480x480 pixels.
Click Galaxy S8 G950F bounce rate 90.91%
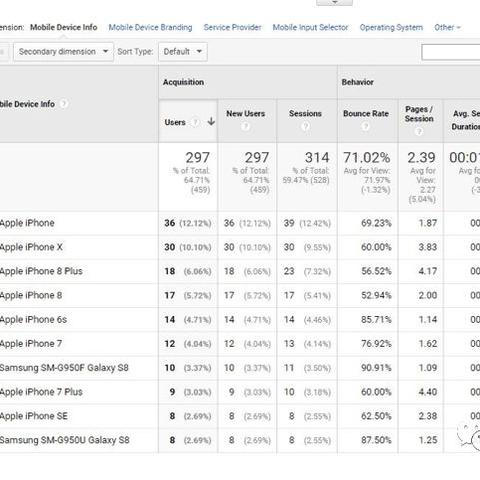(376, 368)
